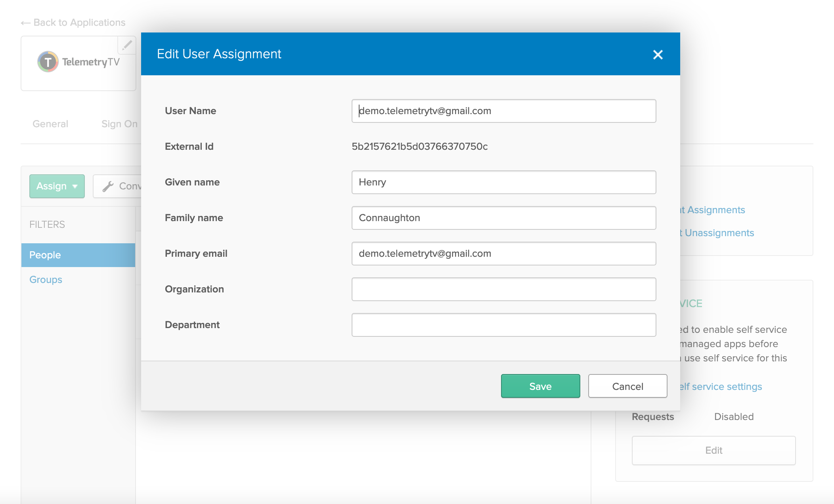Switch to the General tab
Screen dimensions: 834x504
coord(50,124)
